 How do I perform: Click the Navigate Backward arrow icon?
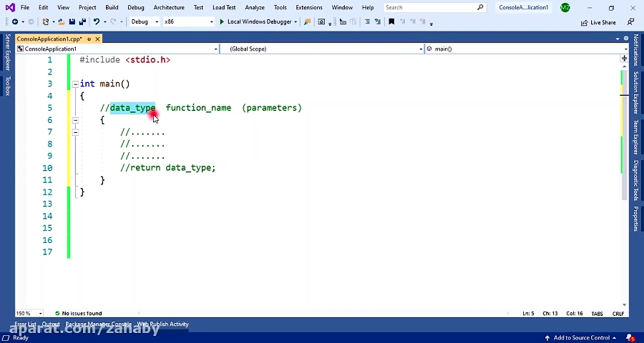tap(14, 21)
